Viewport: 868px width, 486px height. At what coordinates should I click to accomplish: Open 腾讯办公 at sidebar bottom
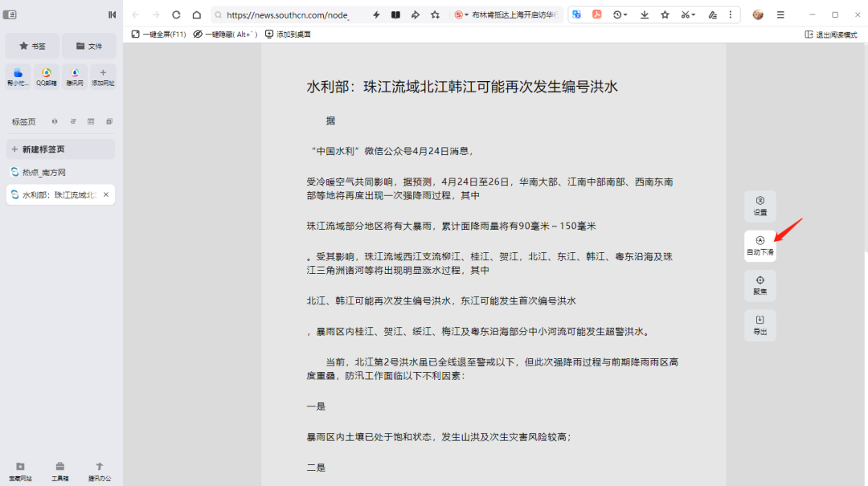(100, 472)
